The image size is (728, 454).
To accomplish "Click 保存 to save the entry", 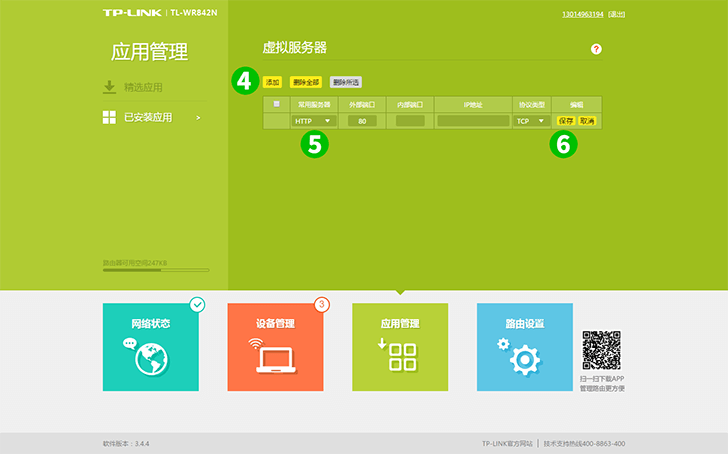I will (566, 121).
